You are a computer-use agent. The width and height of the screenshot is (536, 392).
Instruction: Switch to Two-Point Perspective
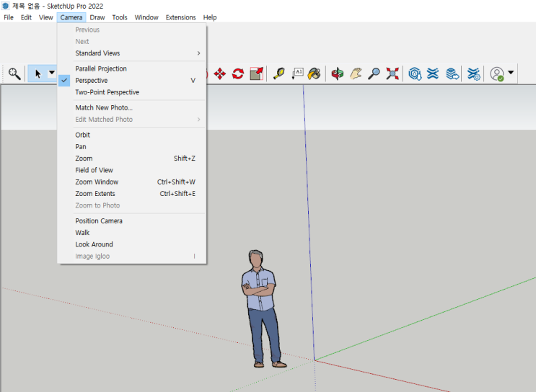pos(132,92)
